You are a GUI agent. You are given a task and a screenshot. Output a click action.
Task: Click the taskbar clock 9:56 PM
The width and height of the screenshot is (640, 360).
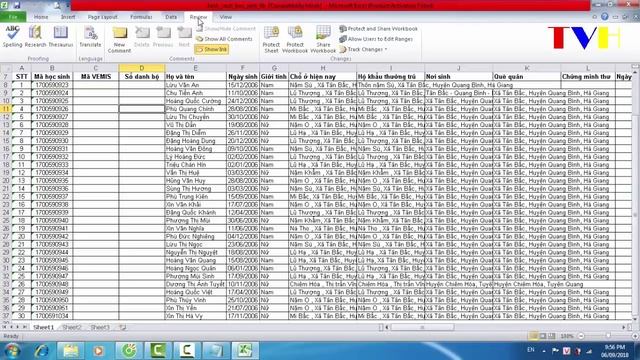(615, 347)
